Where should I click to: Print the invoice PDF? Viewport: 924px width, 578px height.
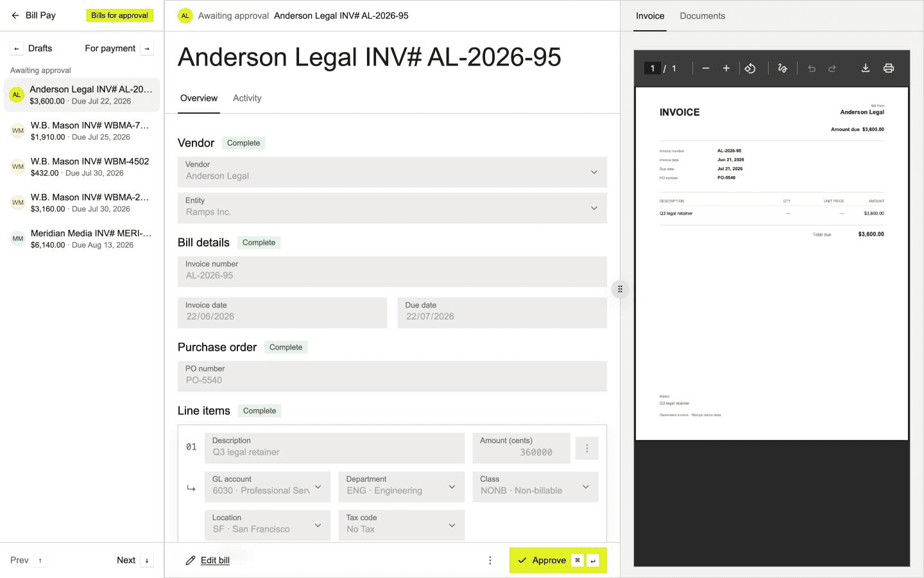coord(889,68)
